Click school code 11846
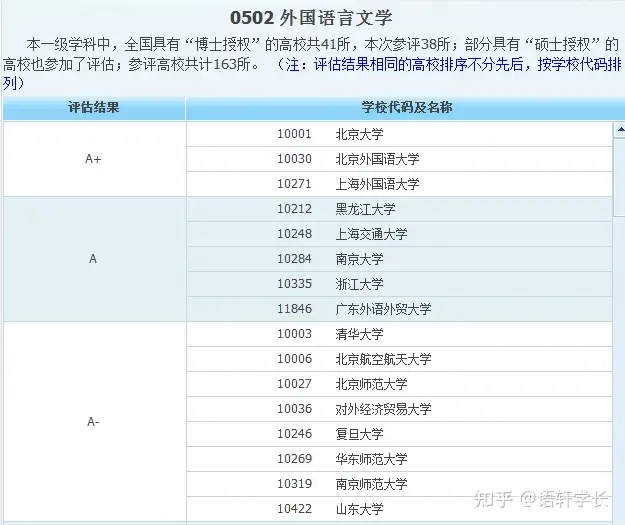625x525 pixels. 294,309
